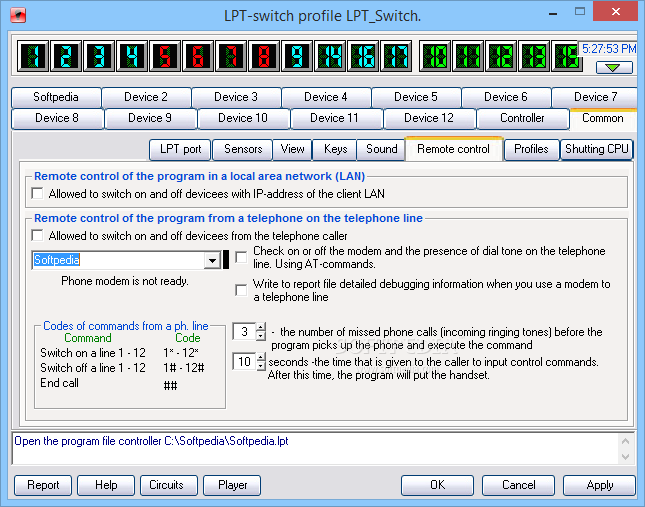Click LED indicator number 16
The height and width of the screenshot is (507, 645).
363,56
